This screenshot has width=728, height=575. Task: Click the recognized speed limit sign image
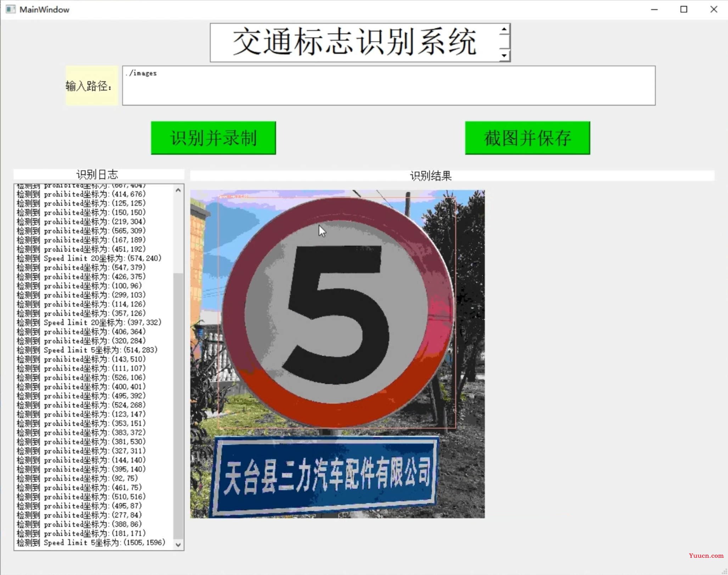tap(337, 354)
